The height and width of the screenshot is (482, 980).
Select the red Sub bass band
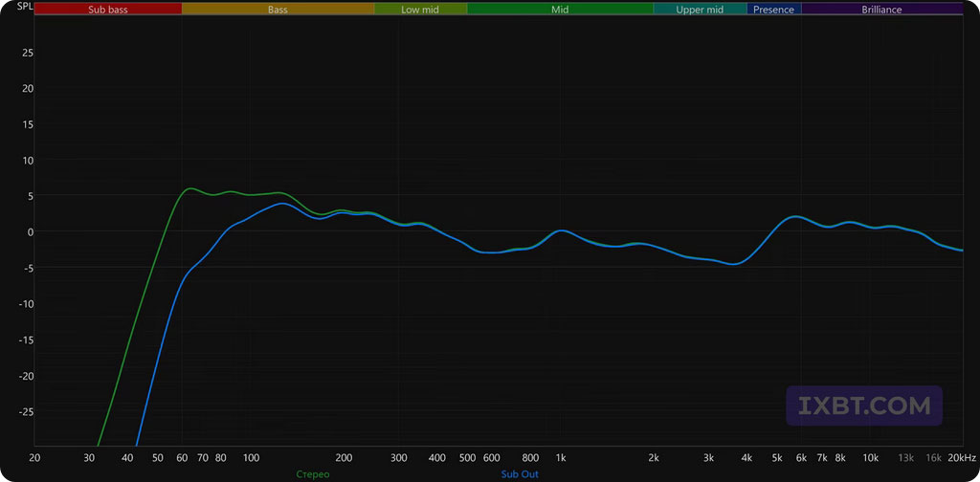108,10
